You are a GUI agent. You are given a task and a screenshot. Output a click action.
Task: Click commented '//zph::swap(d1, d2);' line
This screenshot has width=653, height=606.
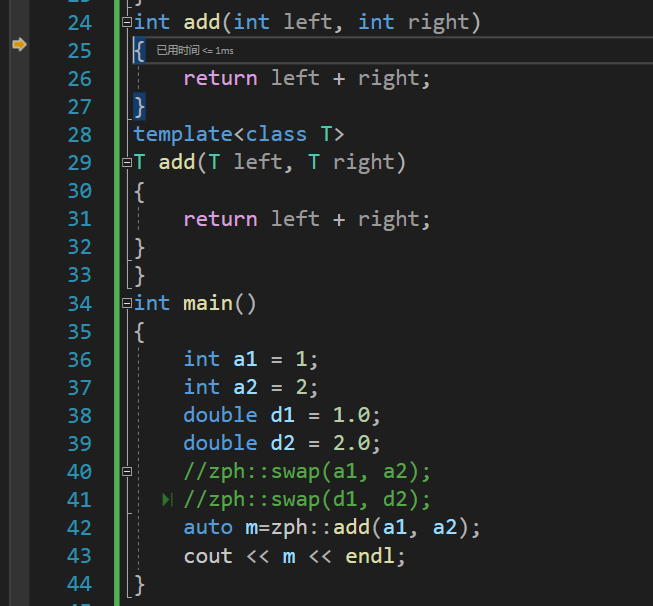click(307, 499)
